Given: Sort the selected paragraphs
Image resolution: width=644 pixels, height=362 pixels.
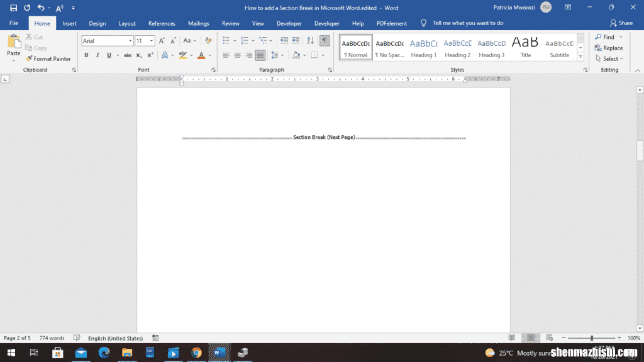Looking at the screenshot, I should pyautogui.click(x=310, y=41).
